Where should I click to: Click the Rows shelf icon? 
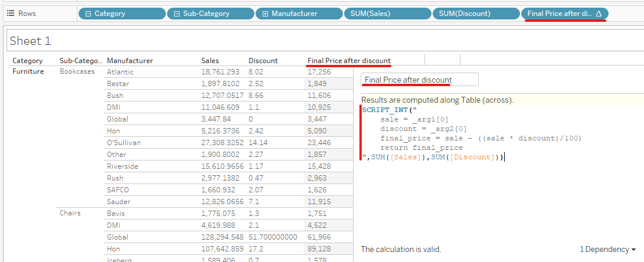(x=10, y=13)
